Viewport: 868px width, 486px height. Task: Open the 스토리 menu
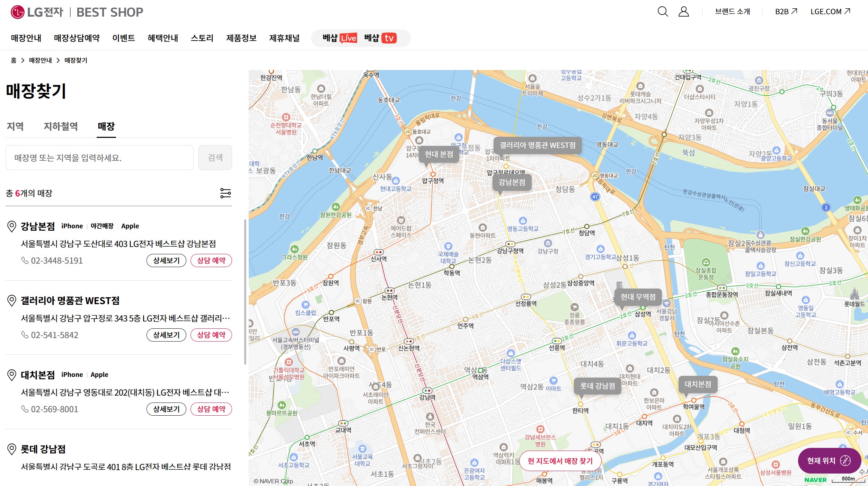(x=202, y=38)
